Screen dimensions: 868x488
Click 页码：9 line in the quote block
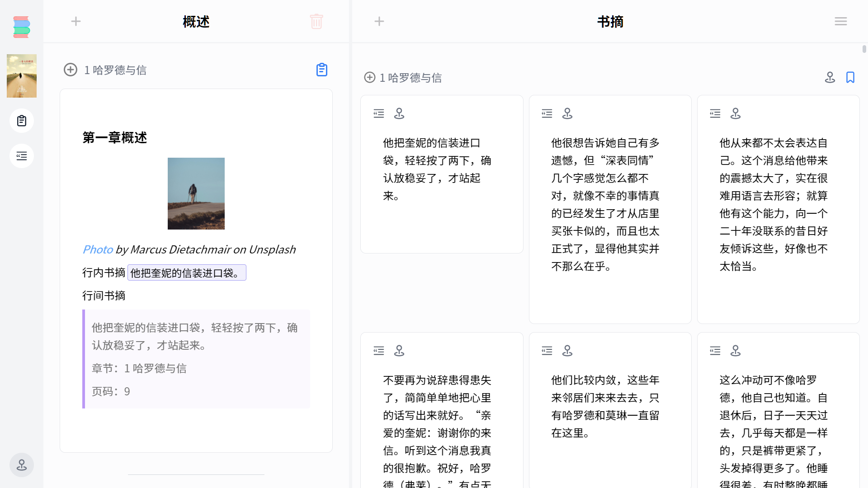[x=111, y=391]
